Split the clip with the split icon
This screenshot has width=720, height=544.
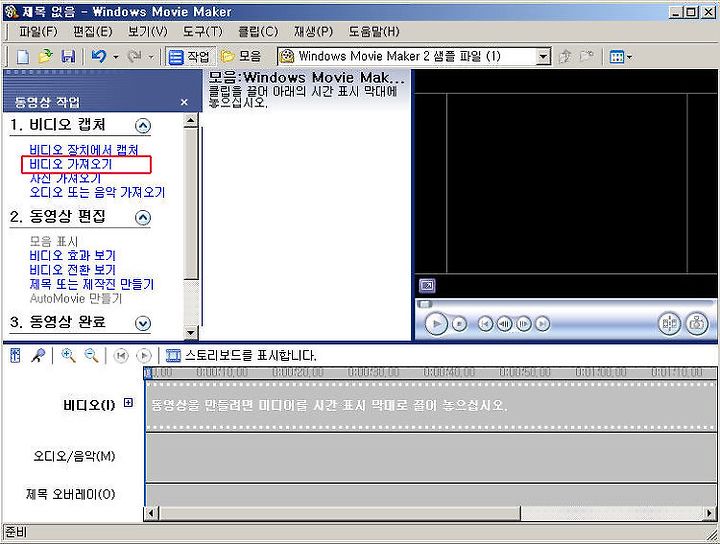tap(669, 324)
